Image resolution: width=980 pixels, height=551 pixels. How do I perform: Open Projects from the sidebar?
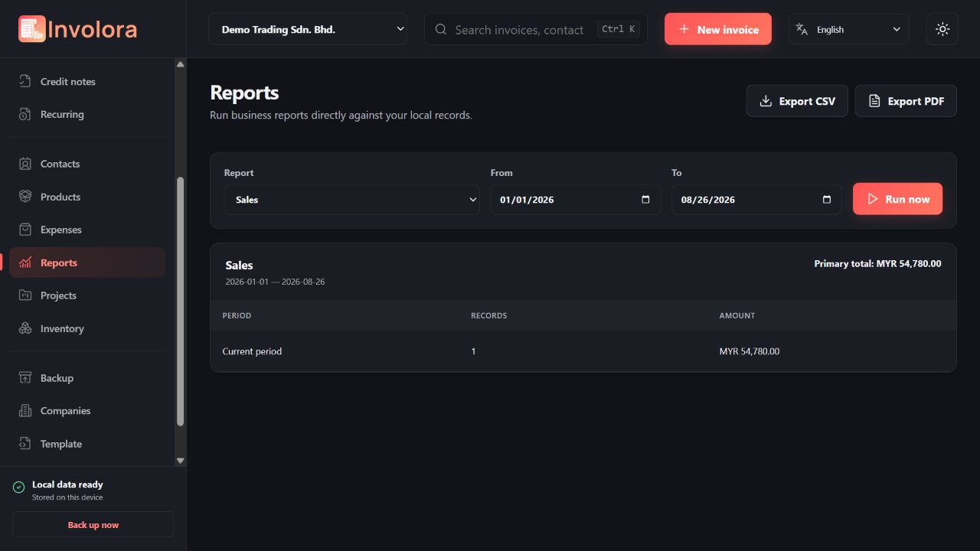[x=87, y=295]
